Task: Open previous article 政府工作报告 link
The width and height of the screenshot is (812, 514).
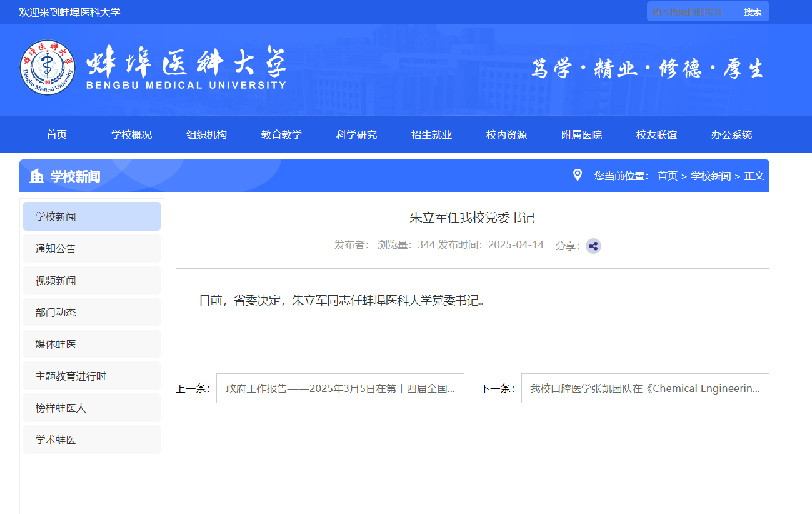Action: [x=340, y=388]
